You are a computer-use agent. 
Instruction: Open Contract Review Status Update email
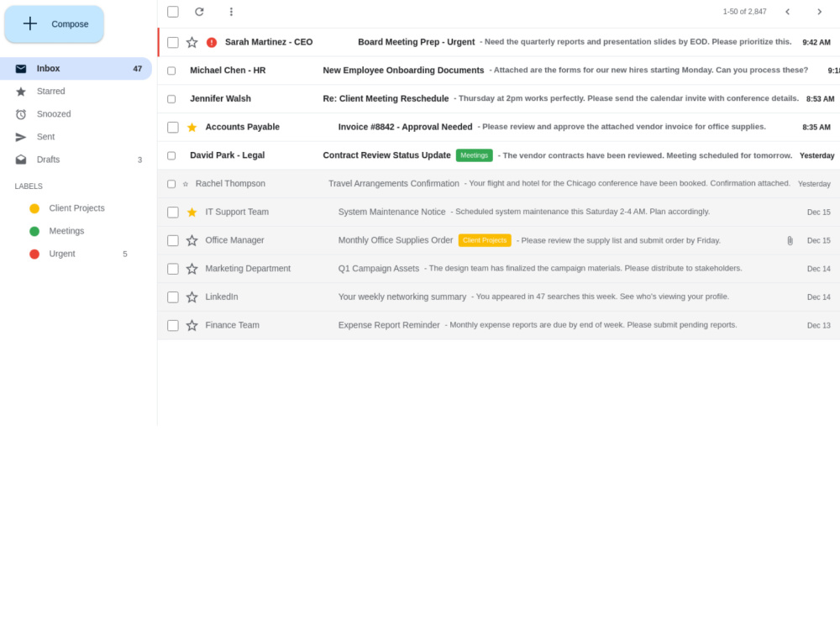(x=499, y=156)
